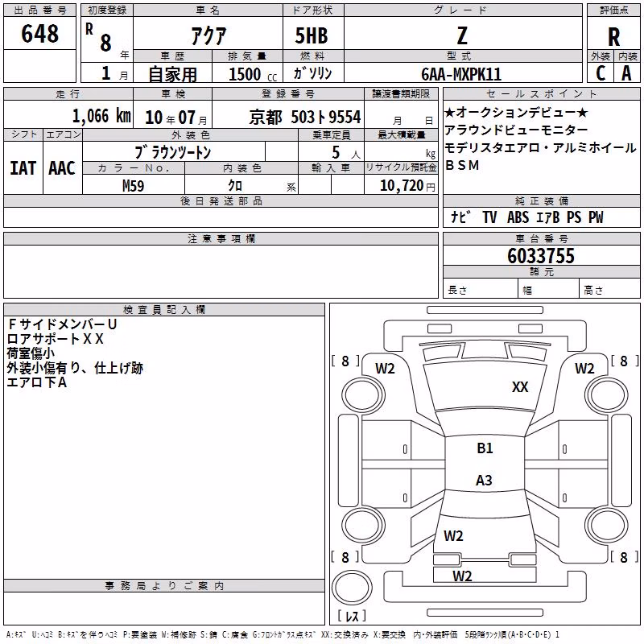Click the 長さ dimension field
The width and height of the screenshot is (644, 644).
tap(481, 289)
